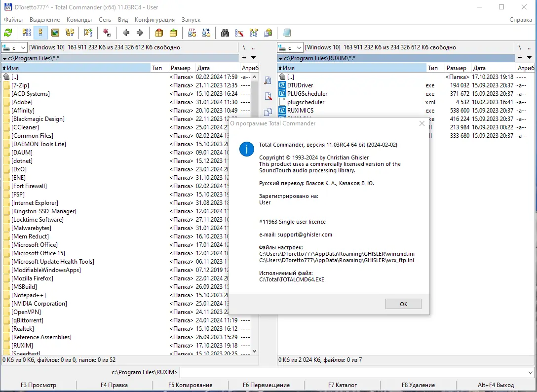Viewport: 537px width, 392px height.
Task: Expand right path c:\Program Files\RUXIM triangle
Action: pos(280,59)
